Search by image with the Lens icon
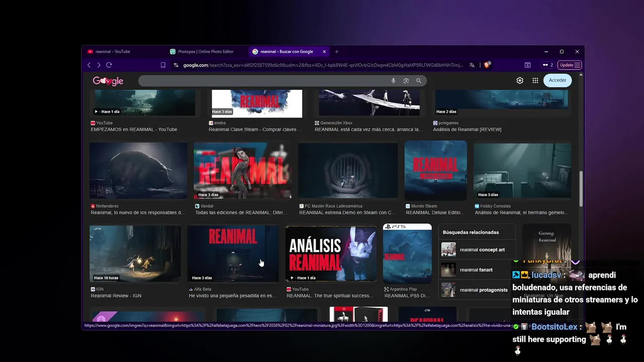 point(406,80)
